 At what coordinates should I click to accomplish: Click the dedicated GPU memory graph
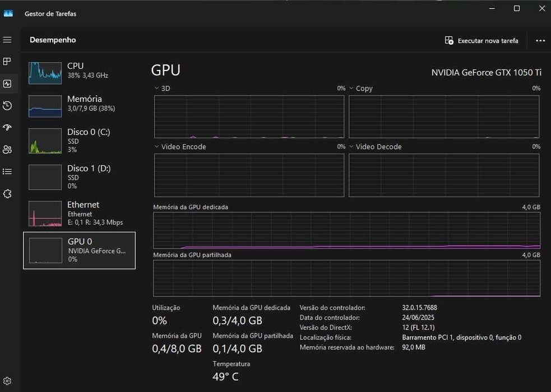346,230
